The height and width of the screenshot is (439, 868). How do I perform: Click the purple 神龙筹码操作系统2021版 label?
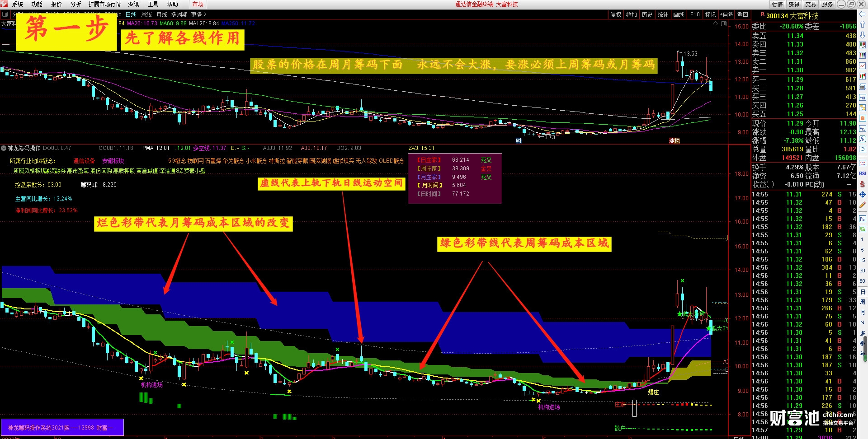[x=62, y=428]
